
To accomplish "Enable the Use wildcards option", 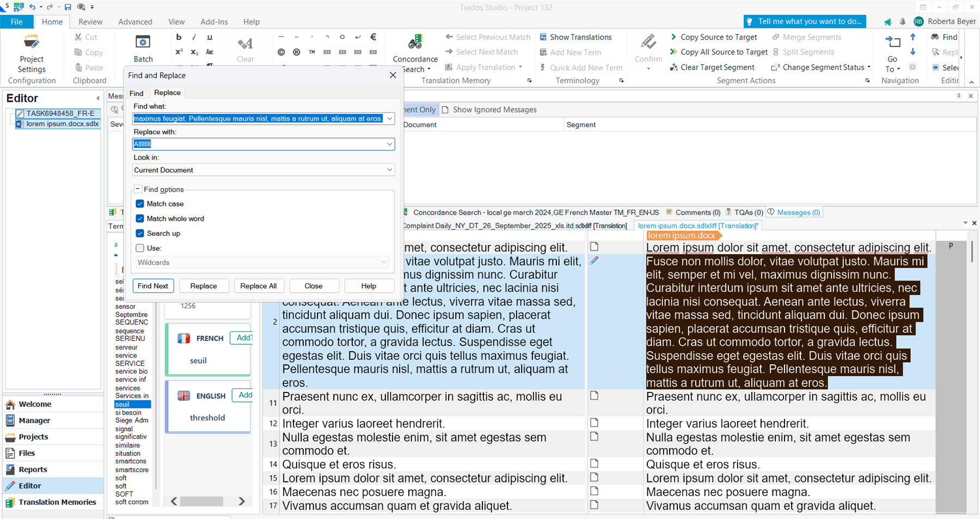I will 140,248.
